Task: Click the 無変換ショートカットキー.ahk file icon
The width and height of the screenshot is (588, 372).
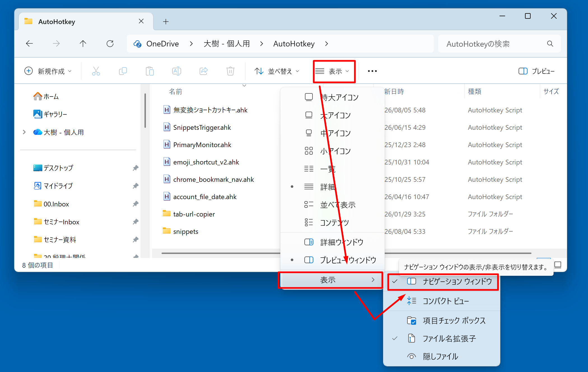Action: click(167, 110)
